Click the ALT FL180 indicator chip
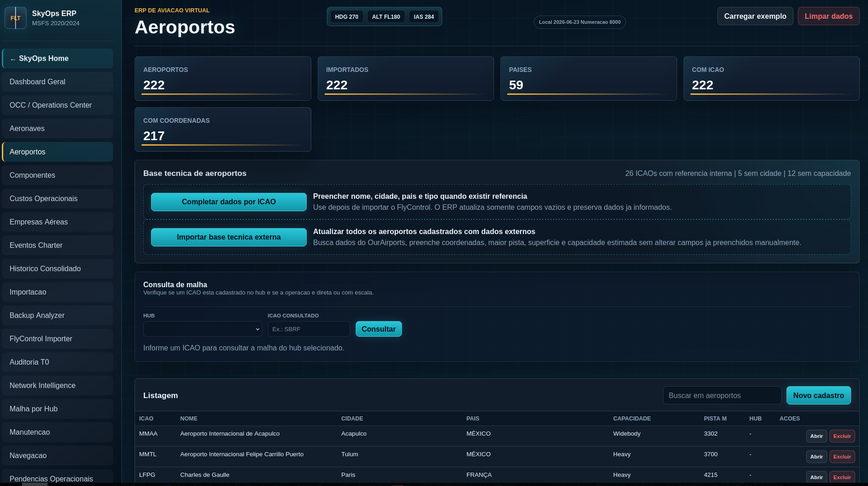The image size is (868, 486). tap(386, 16)
